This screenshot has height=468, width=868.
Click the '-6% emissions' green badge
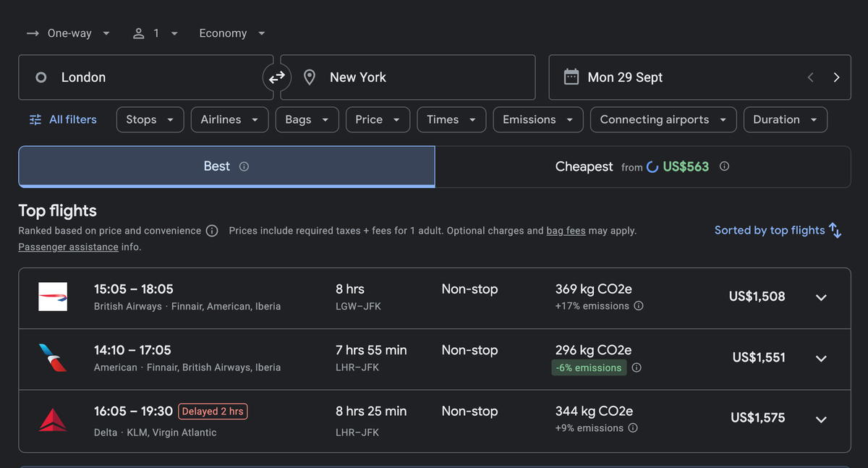(589, 367)
